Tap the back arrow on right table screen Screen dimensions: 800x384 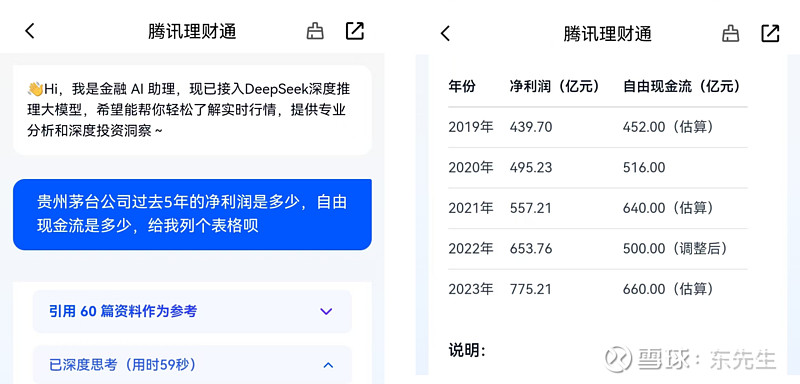(445, 34)
